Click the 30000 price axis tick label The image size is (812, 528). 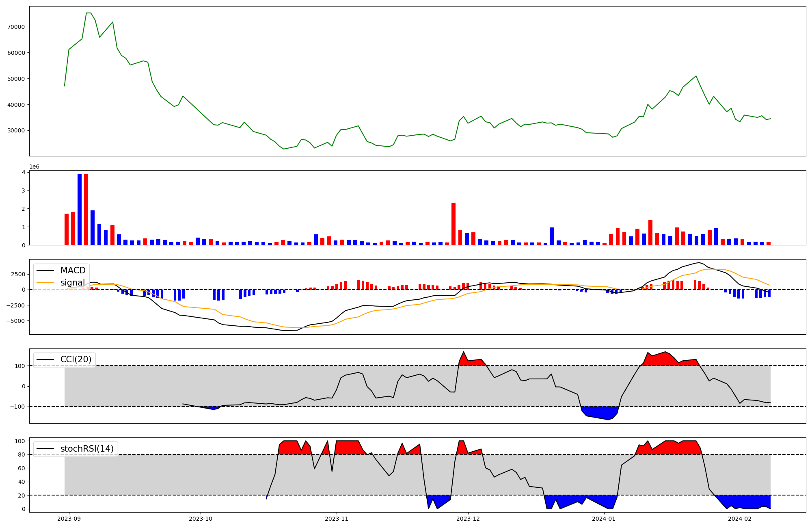click(x=16, y=130)
